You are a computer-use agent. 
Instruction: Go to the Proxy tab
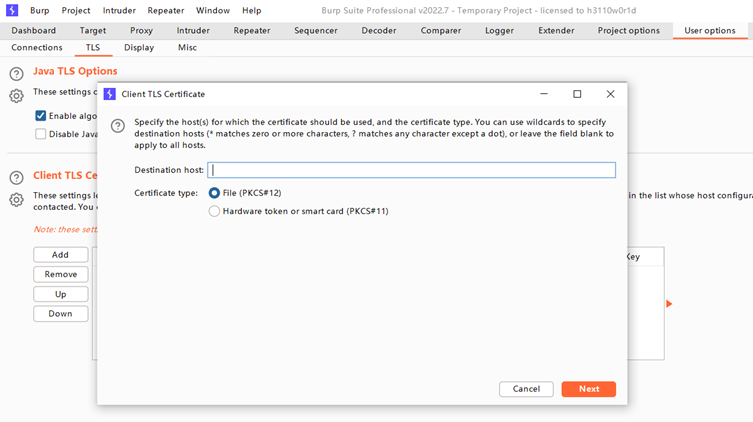[x=141, y=31]
